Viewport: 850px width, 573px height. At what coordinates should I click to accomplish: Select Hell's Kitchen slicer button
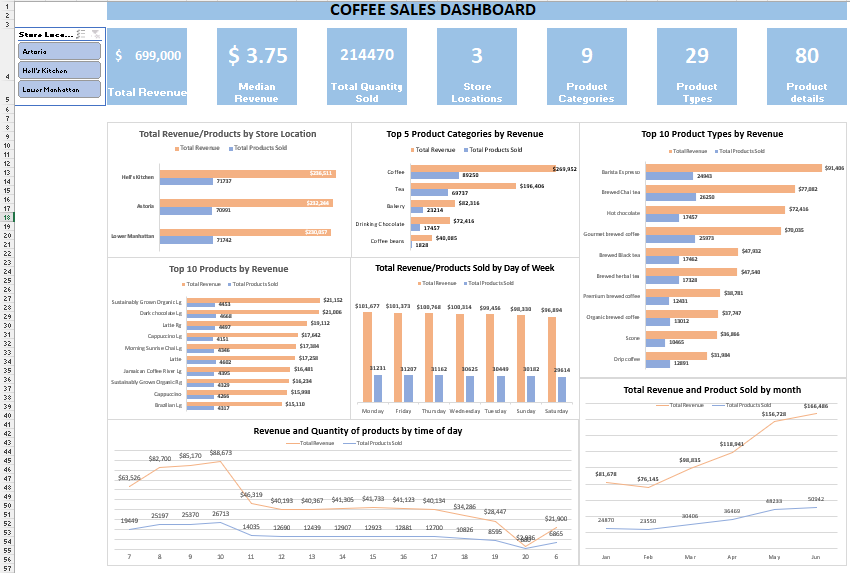point(60,70)
